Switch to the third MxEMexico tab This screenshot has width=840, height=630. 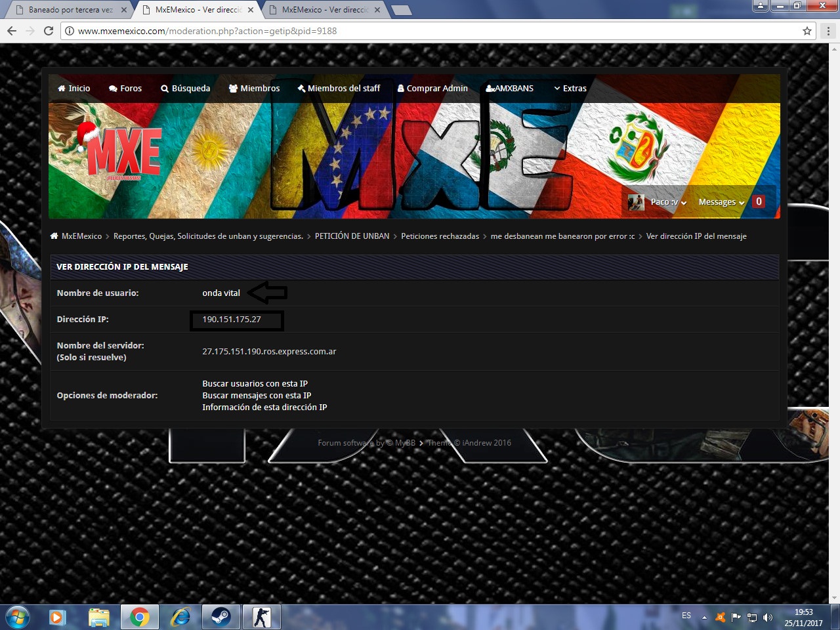325,10
